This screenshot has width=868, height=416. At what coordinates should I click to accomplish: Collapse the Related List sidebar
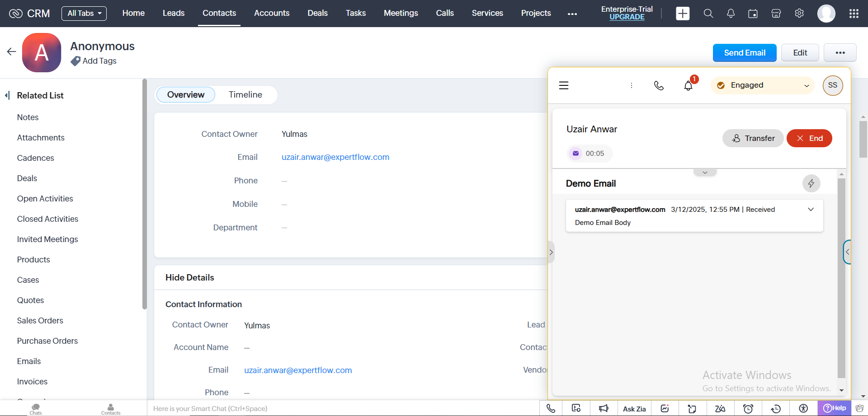coord(7,95)
